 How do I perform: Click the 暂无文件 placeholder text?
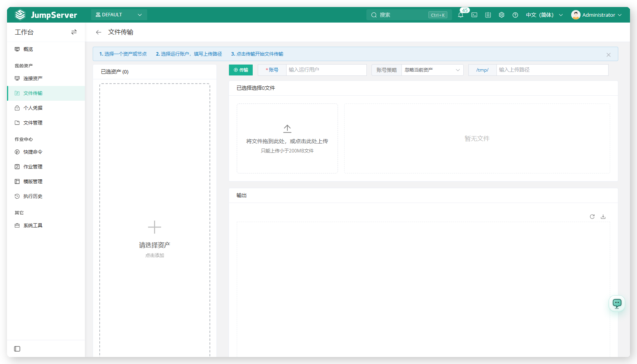477,138
